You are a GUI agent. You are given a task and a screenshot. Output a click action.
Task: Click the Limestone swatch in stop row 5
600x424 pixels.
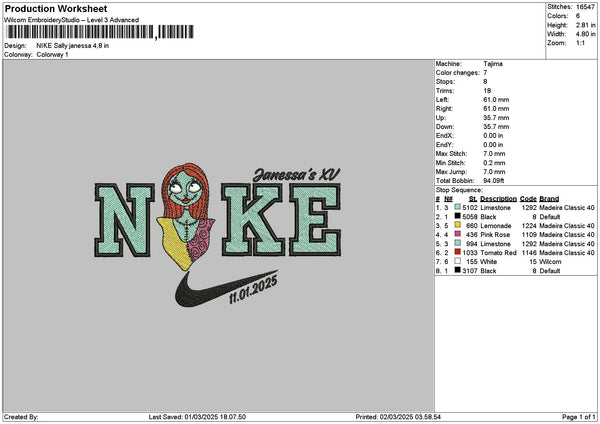click(x=457, y=243)
